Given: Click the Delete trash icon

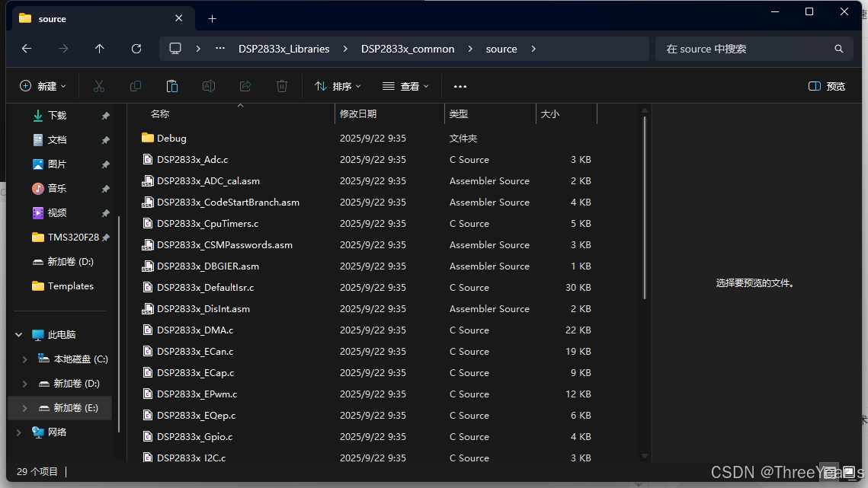Looking at the screenshot, I should pyautogui.click(x=282, y=86).
